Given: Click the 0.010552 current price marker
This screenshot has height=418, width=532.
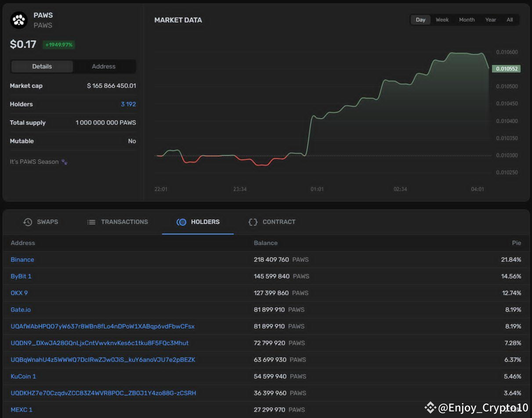Looking at the screenshot, I should tap(506, 69).
